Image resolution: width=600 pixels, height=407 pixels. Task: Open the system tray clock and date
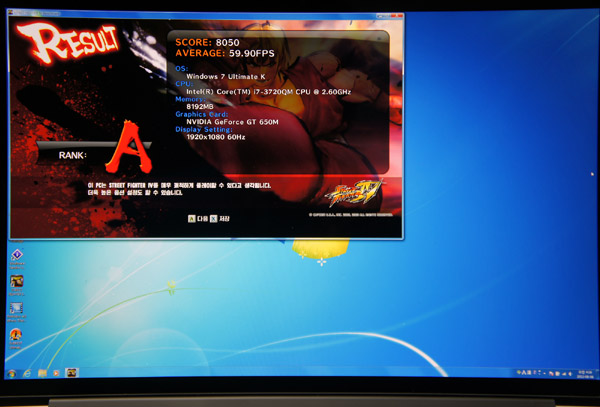coord(584,374)
